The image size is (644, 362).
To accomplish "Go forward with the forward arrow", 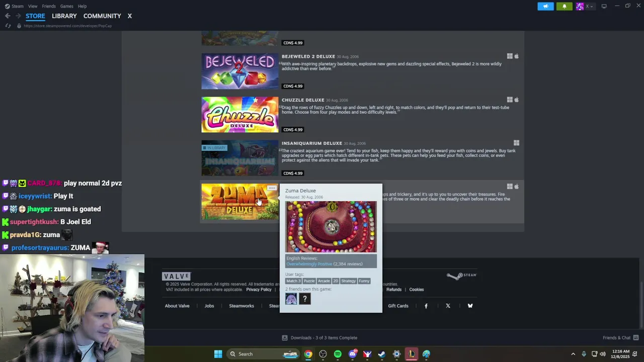I will coord(18,16).
